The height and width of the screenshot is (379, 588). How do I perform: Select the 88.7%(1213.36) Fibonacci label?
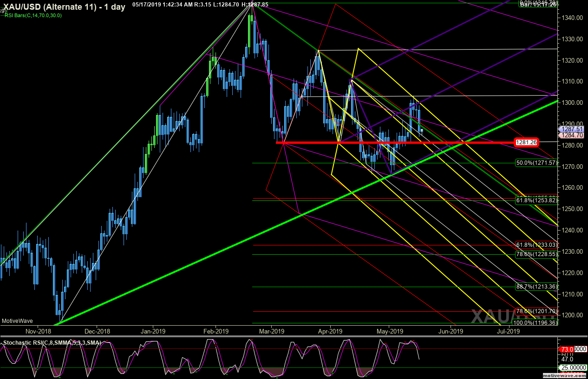pyautogui.click(x=536, y=287)
